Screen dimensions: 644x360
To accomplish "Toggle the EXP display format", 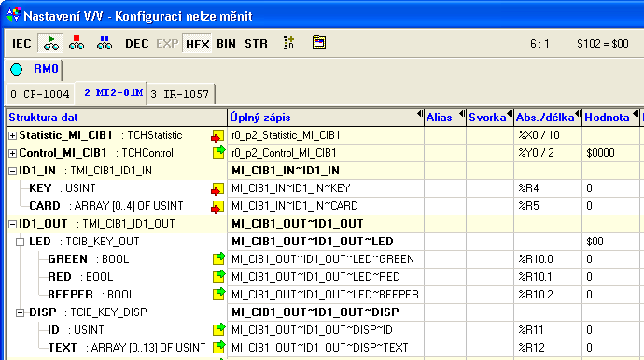I will (167, 44).
